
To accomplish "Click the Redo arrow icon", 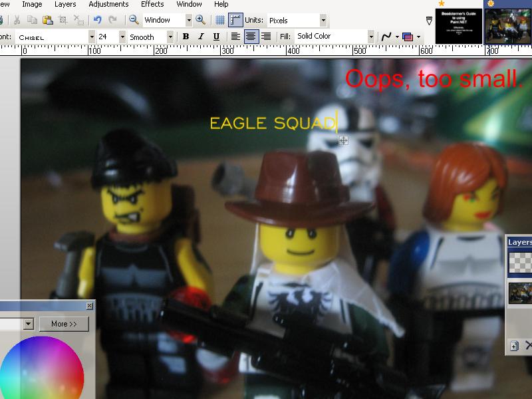I will coord(112,20).
